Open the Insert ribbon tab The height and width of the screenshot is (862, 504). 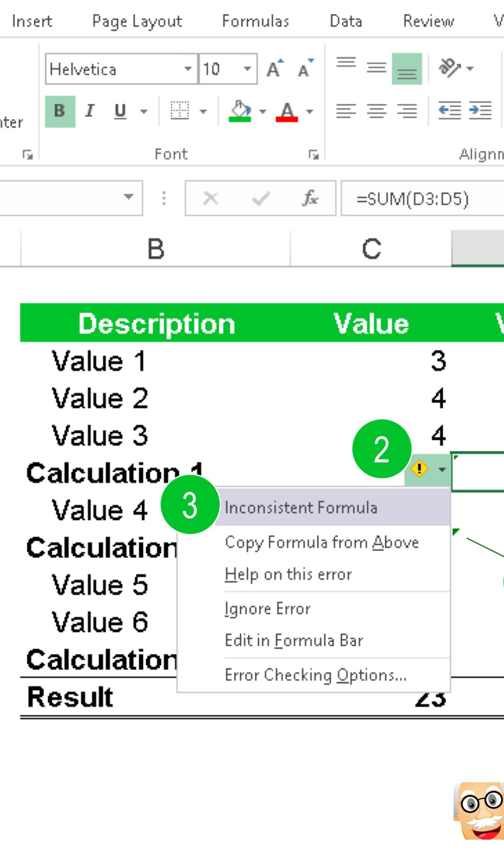tap(32, 21)
